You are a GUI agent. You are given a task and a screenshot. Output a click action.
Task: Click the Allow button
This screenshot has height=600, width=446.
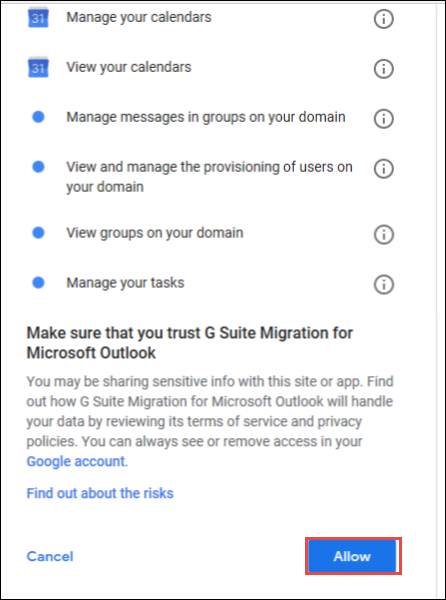point(353,556)
